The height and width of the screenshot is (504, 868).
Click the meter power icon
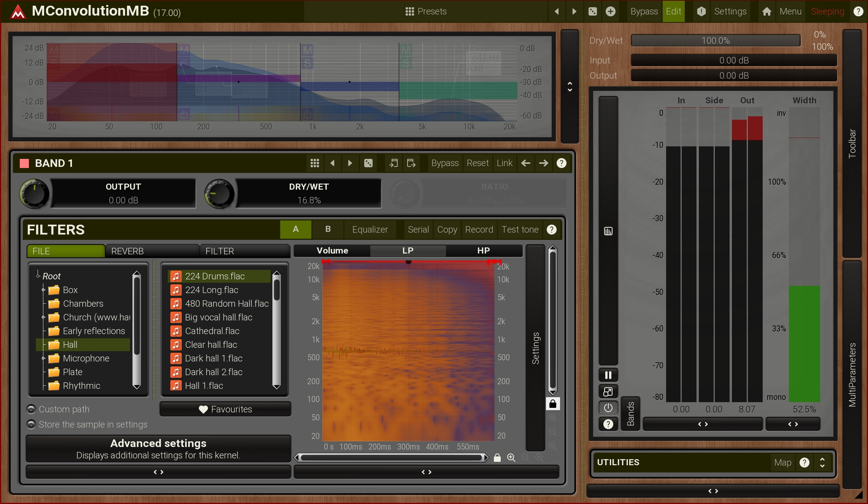pos(608,408)
